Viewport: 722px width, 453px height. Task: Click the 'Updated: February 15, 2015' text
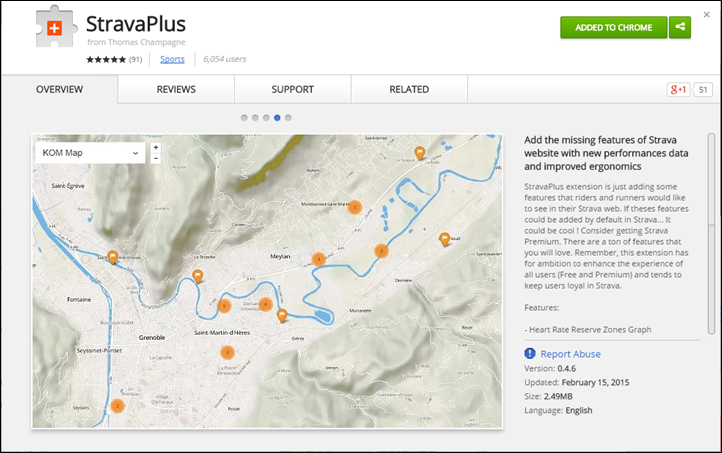click(x=576, y=382)
